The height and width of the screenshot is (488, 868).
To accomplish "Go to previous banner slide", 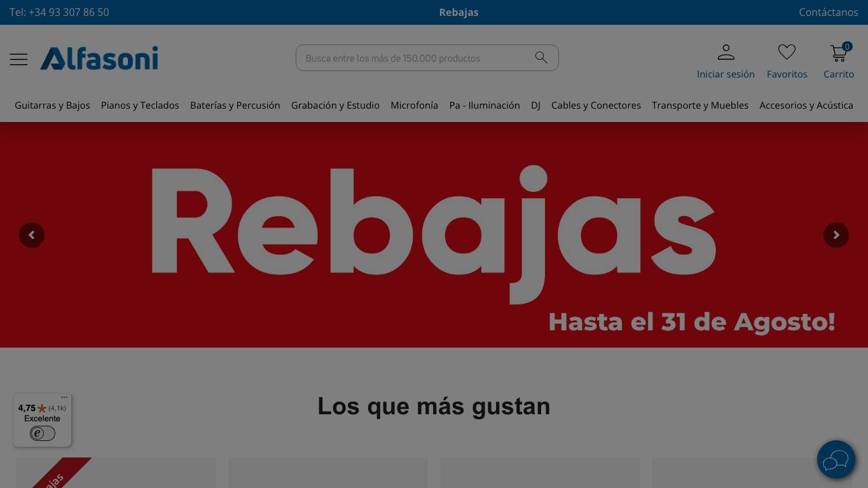I will click(x=32, y=235).
